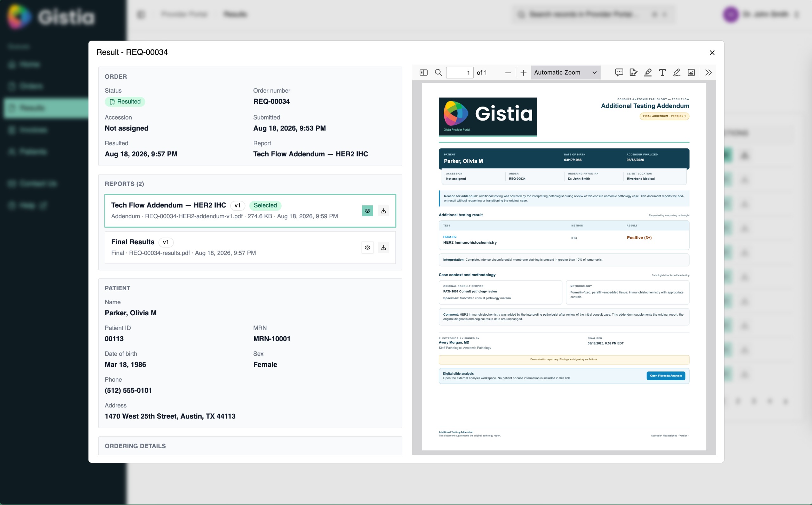Preview the Final Results report
The image size is (812, 505).
tap(367, 247)
